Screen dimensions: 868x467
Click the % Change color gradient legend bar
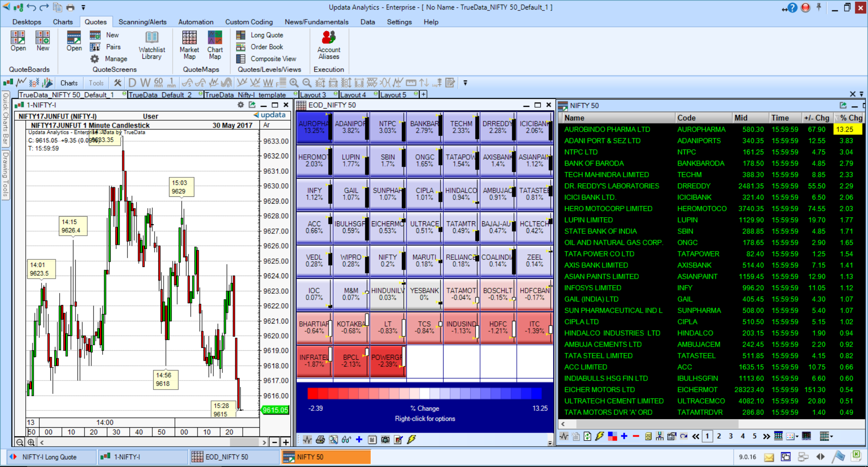[425, 393]
